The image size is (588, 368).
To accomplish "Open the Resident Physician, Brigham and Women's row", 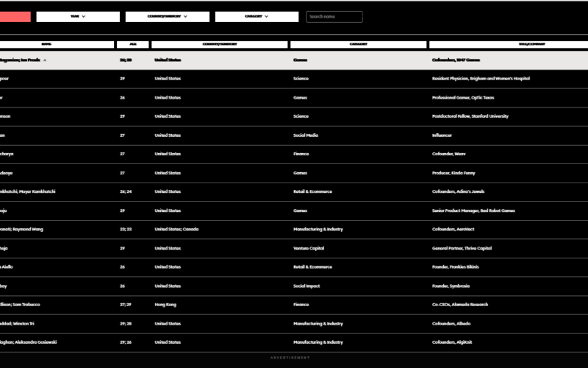I will 481,79.
